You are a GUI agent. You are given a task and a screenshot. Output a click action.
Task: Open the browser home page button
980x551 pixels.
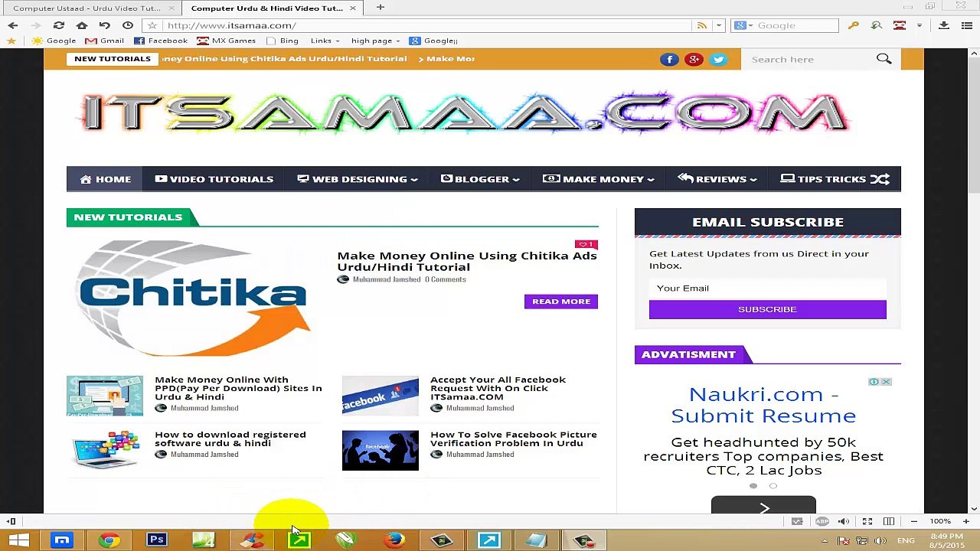82,25
